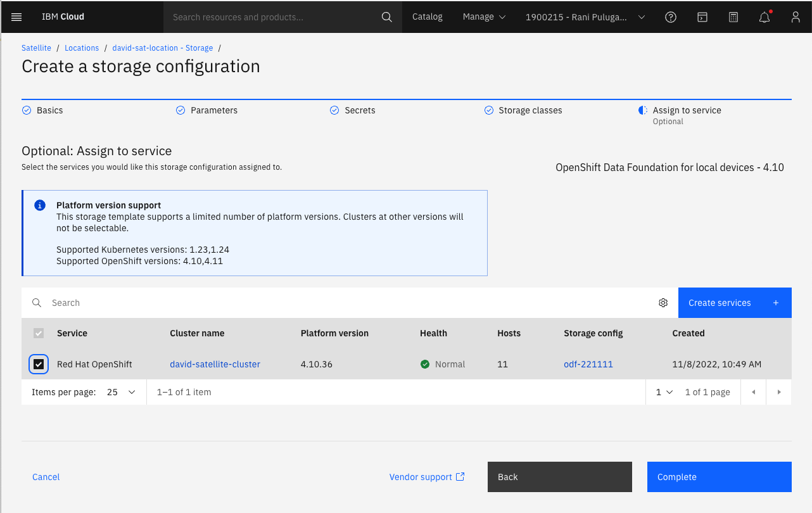
Task: Click the search magnifier icon in header
Action: (x=387, y=17)
